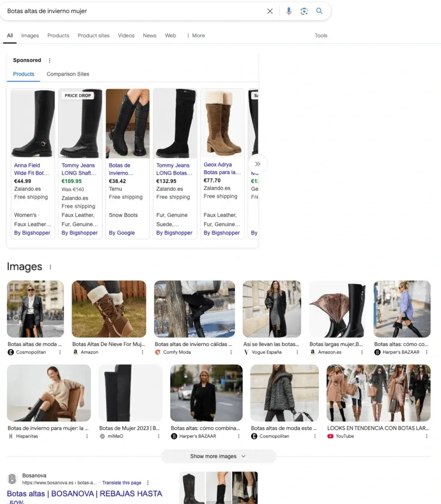Viewport: 441px width, 504px height.
Task: Open the Tools menu
Action: (x=321, y=35)
